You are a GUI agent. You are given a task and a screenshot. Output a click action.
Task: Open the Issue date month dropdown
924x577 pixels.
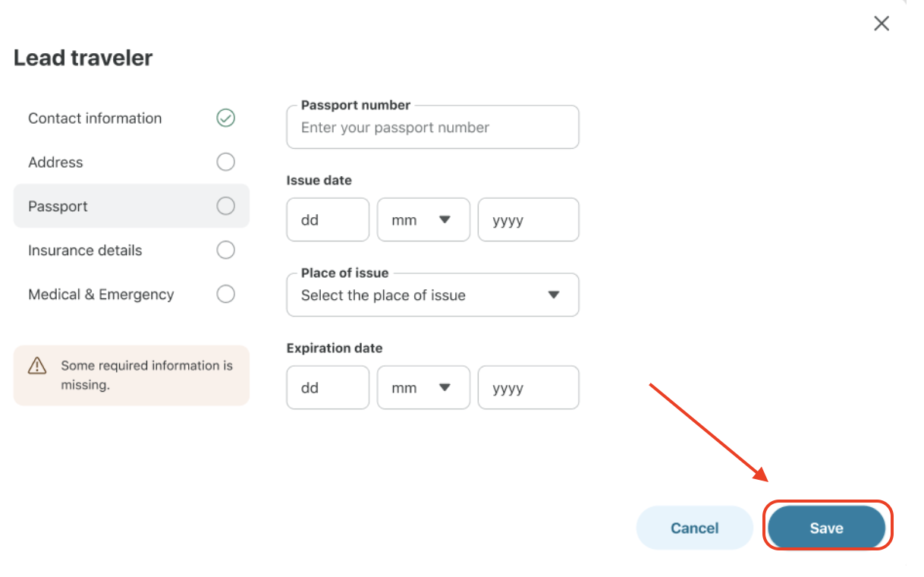(x=423, y=220)
